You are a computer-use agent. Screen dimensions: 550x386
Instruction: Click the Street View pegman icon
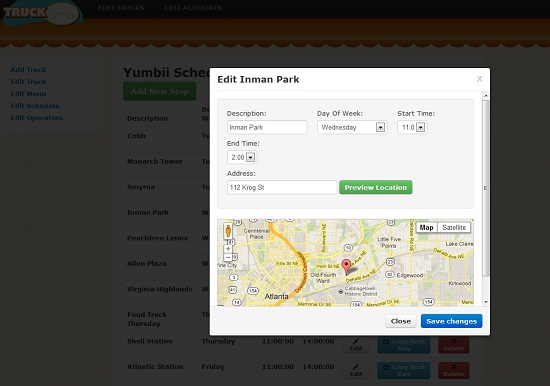click(228, 231)
